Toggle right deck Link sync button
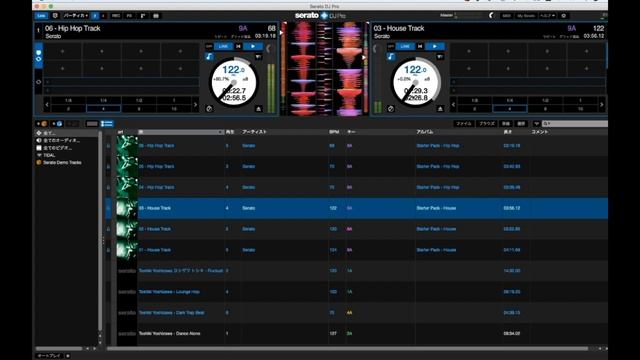Image resolution: width=640 pixels, height=360 pixels. 405,46
